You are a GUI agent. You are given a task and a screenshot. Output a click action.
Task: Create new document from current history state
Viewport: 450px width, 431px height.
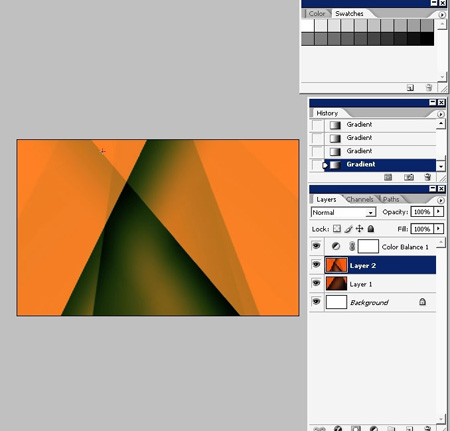point(388,177)
